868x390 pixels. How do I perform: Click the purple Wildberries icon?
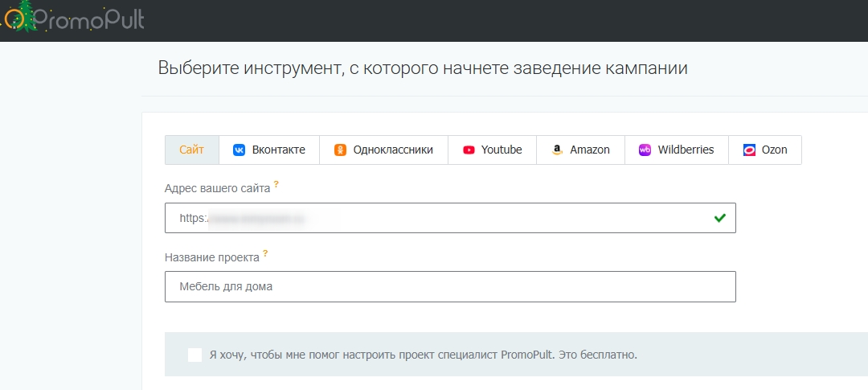click(x=645, y=150)
